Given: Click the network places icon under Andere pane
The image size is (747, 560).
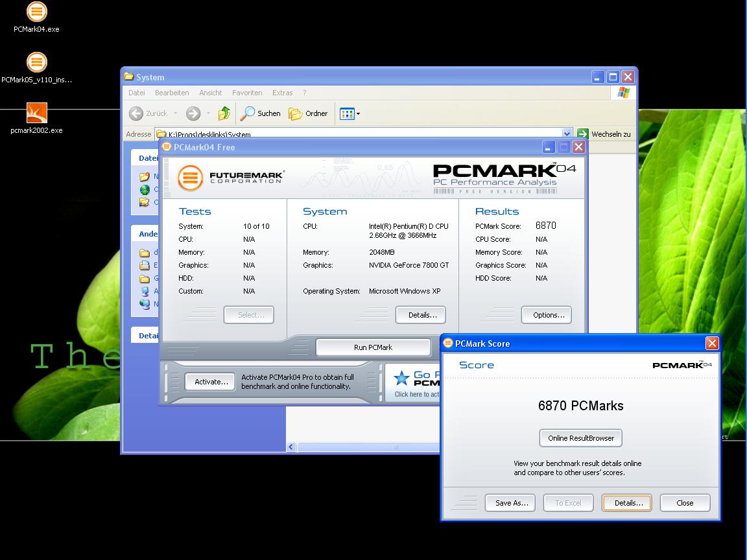Looking at the screenshot, I should pyautogui.click(x=145, y=304).
